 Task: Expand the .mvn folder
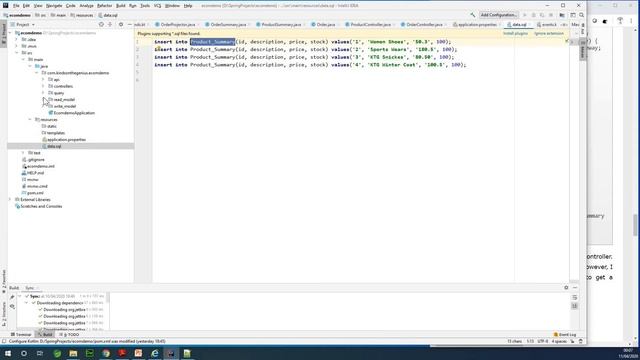[17, 46]
